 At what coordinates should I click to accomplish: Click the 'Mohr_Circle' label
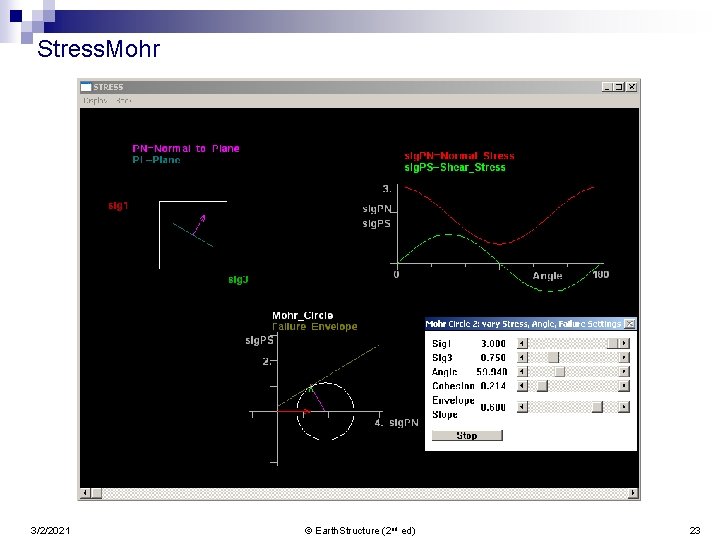(x=303, y=315)
